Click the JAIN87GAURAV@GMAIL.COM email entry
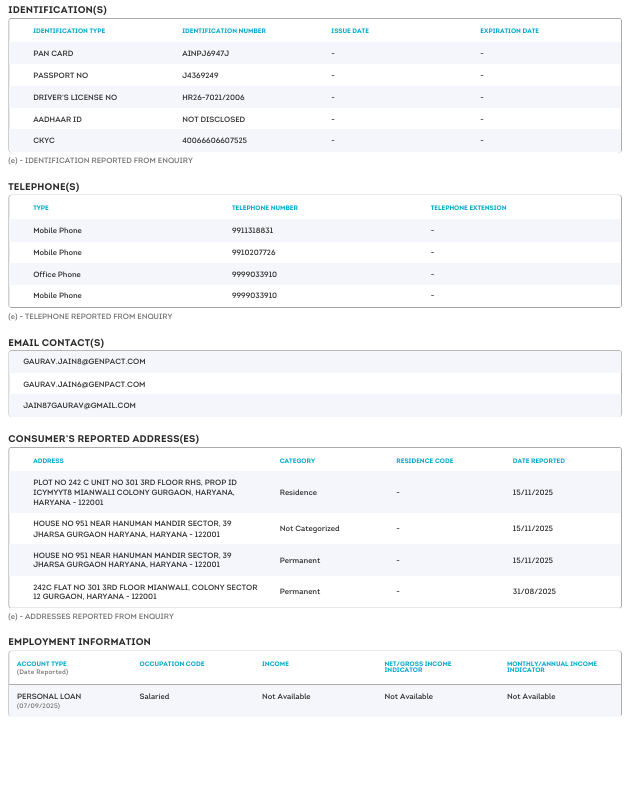 [x=79, y=406]
